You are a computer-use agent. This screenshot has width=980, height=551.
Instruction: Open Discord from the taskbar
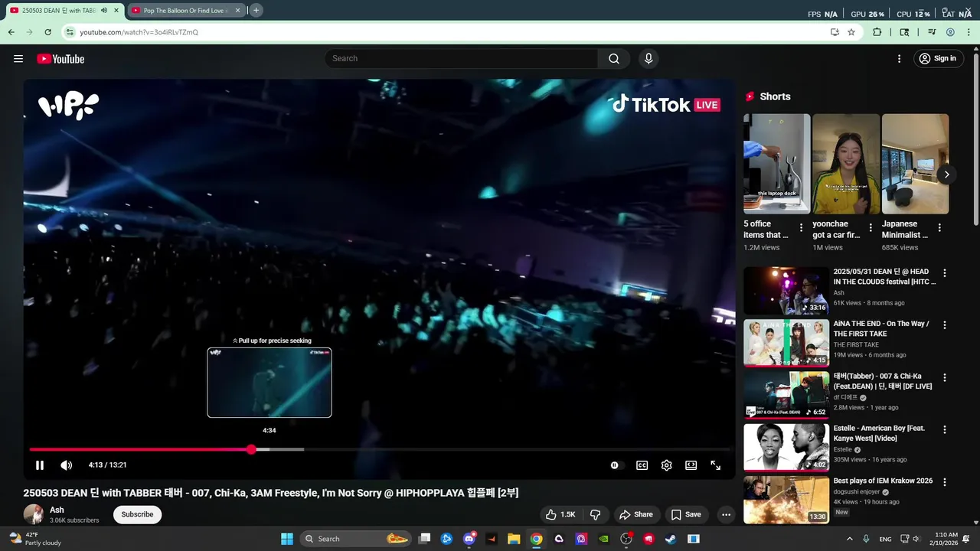pyautogui.click(x=469, y=539)
